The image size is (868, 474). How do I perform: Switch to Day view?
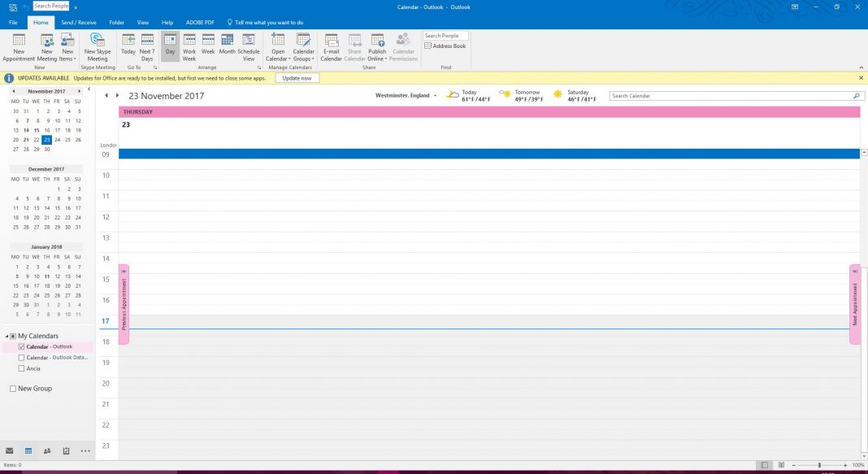(171, 47)
